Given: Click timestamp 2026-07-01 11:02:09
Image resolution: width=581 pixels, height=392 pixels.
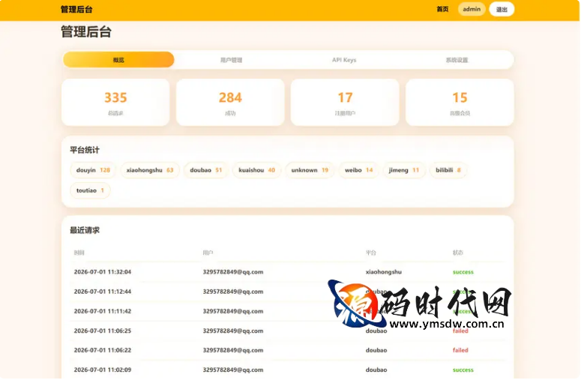Looking at the screenshot, I should coord(103,370).
